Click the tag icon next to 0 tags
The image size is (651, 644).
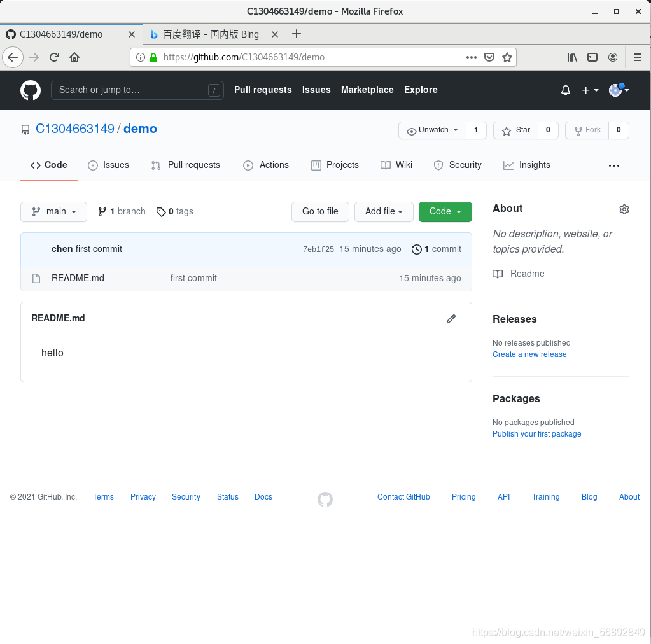point(160,212)
